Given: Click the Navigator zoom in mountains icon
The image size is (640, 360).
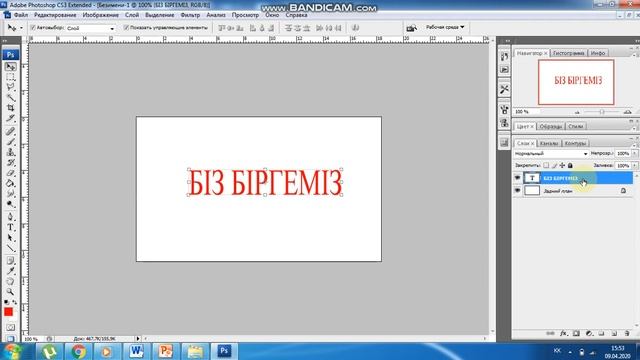Looking at the screenshot, I should (x=627, y=112).
